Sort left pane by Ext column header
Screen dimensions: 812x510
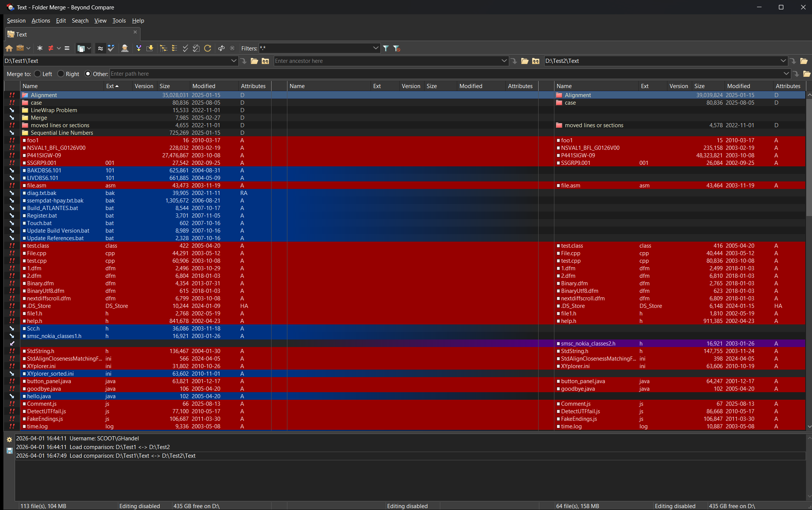pos(118,86)
